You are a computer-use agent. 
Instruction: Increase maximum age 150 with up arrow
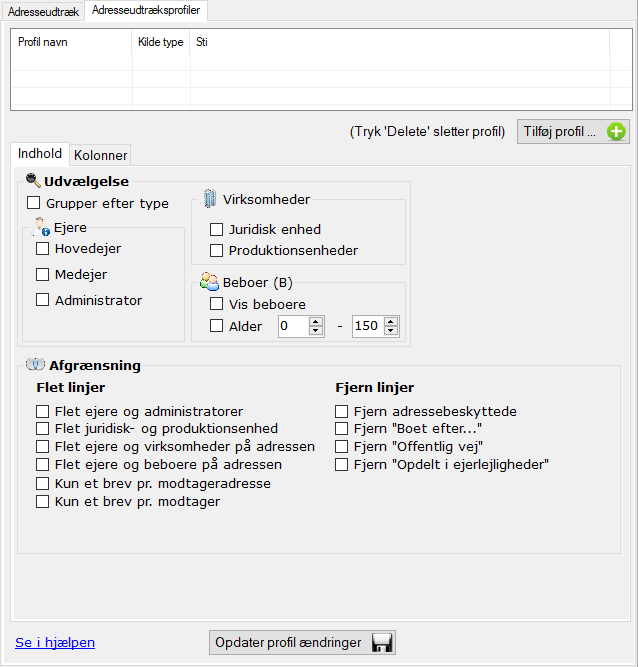(x=390, y=322)
